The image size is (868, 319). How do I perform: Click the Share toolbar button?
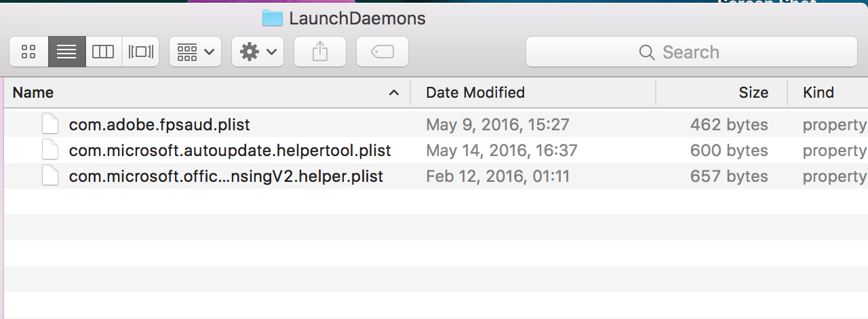pyautogui.click(x=319, y=52)
